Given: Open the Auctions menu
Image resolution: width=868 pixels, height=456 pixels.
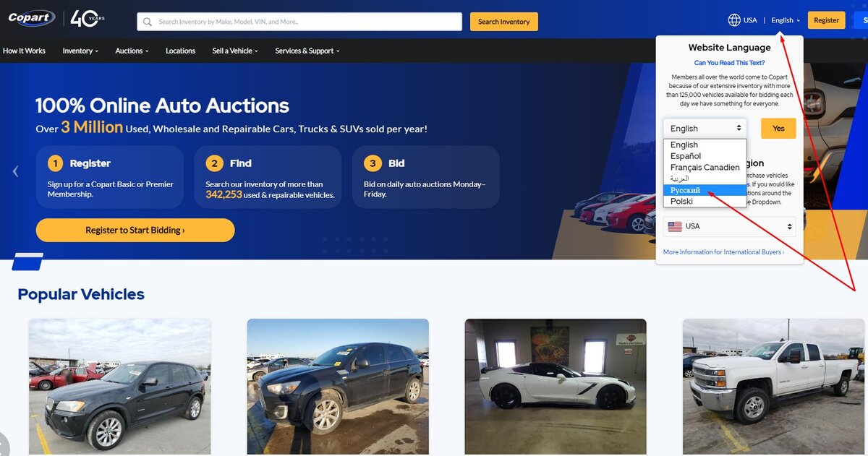Looking at the screenshot, I should [x=132, y=51].
